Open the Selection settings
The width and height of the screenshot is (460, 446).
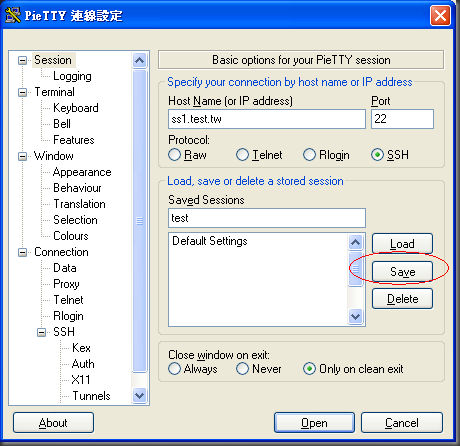[x=75, y=220]
